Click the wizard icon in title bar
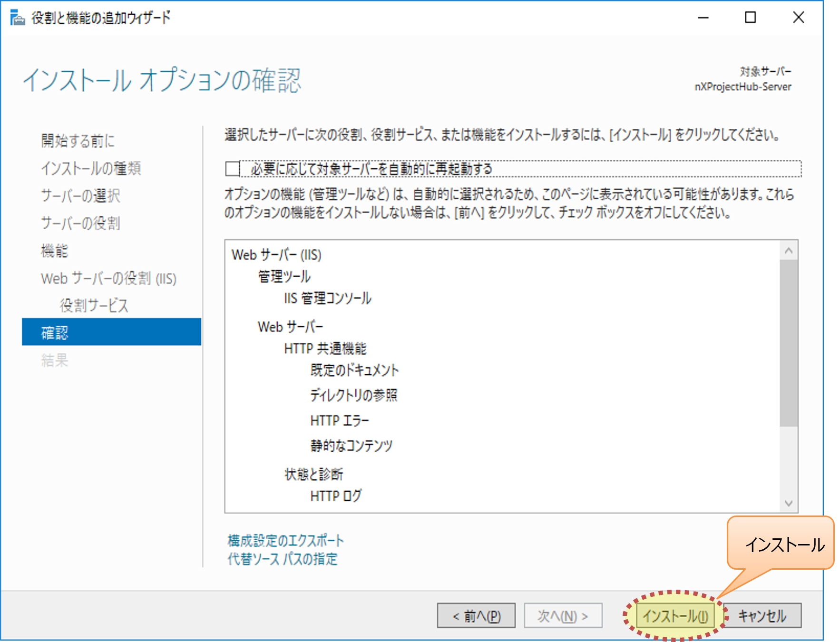The height and width of the screenshot is (642, 840). click(17, 18)
